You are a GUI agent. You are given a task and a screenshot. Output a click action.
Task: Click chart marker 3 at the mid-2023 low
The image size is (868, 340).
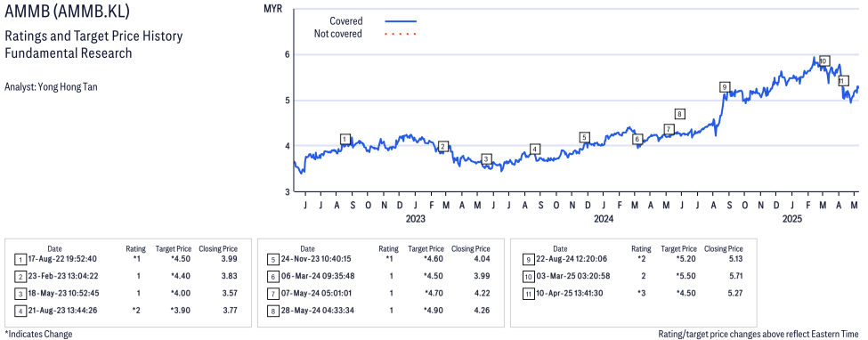486,159
